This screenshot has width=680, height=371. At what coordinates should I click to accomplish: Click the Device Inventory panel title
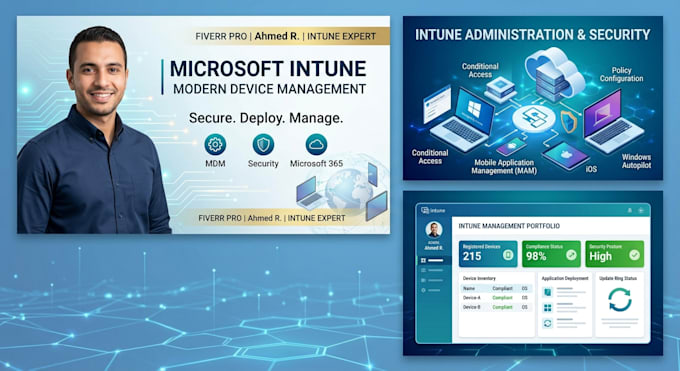(479, 279)
